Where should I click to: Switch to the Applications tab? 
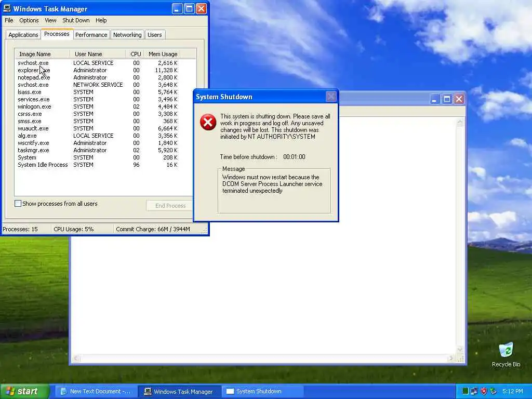pos(23,35)
